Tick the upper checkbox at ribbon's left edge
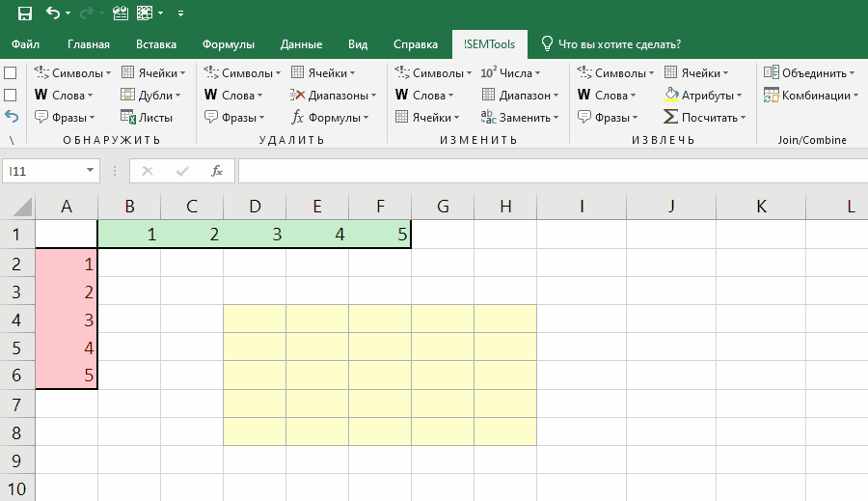The height and width of the screenshot is (501, 868). click(x=10, y=73)
